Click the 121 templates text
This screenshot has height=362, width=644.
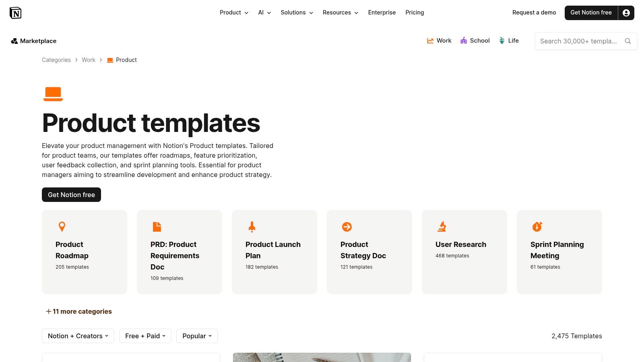(357, 267)
